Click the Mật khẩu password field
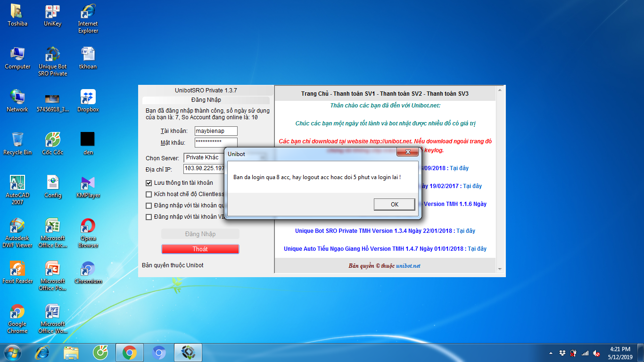Screen dimensions: 644x362 [215, 142]
